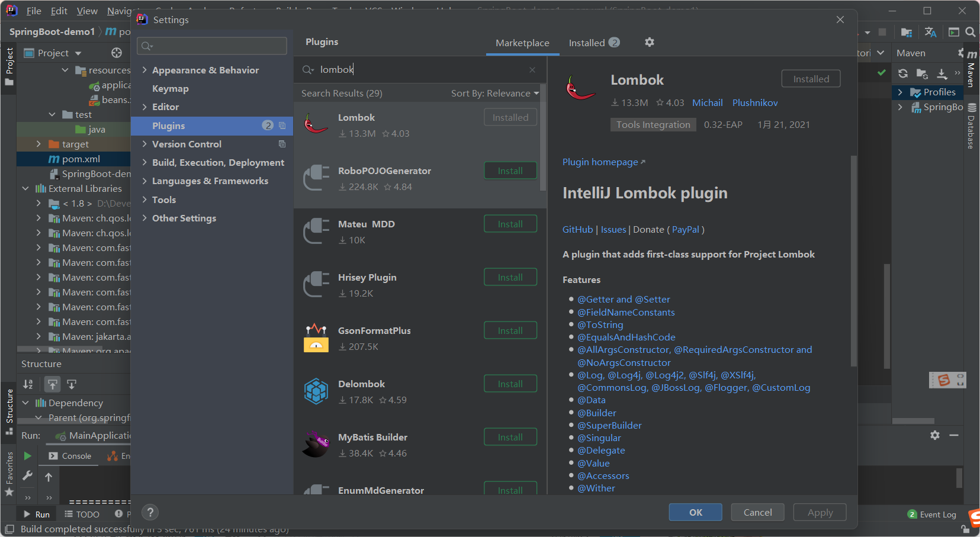Expand Version Control settings
Screen dimensions: 980x537
(x=144, y=144)
